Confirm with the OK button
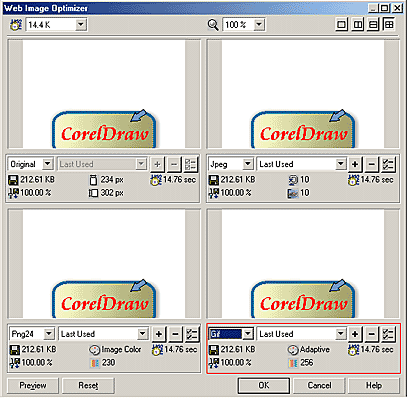Image resolution: width=407 pixels, height=398 pixels. tap(264, 386)
